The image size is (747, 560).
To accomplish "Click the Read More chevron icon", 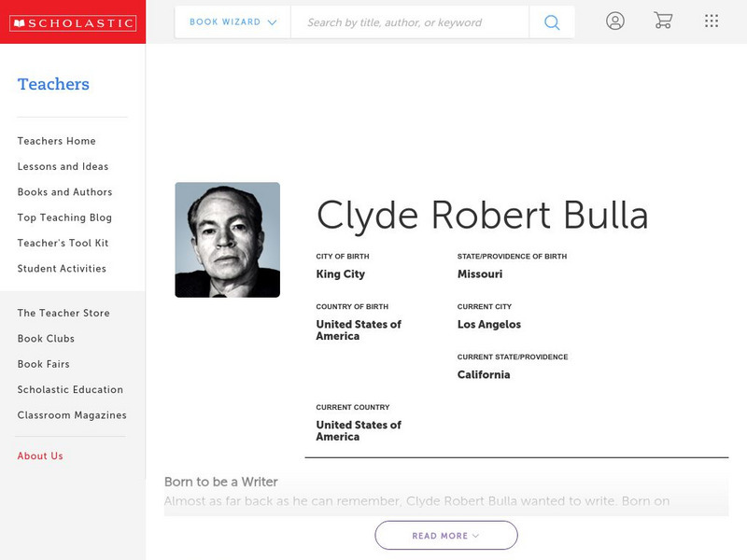I will pos(474,536).
